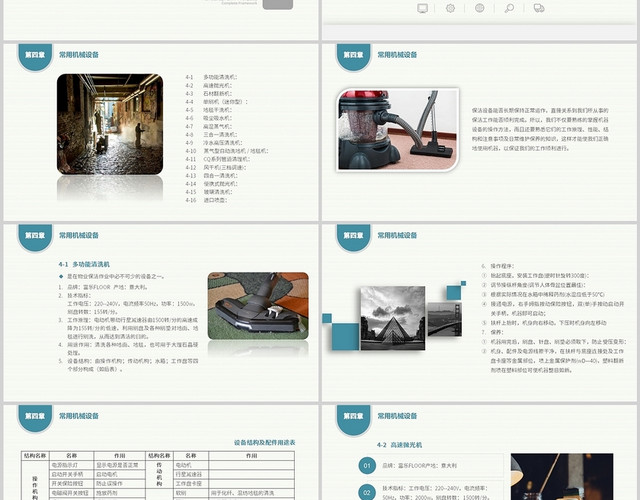The width and height of the screenshot is (640, 500).
Task: Select the round 02 number badge
Action: (367, 492)
